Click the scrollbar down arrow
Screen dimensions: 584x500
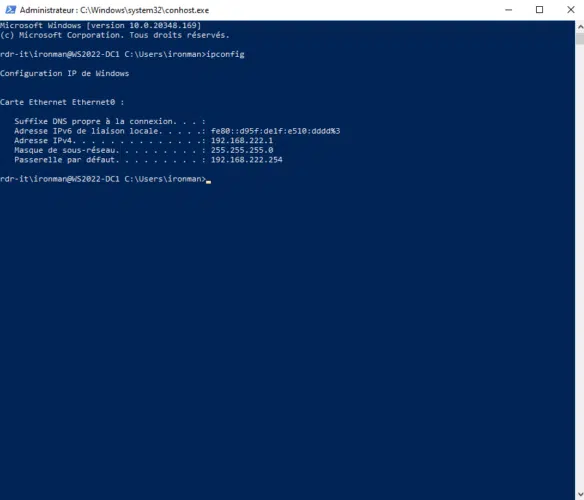click(580, 494)
